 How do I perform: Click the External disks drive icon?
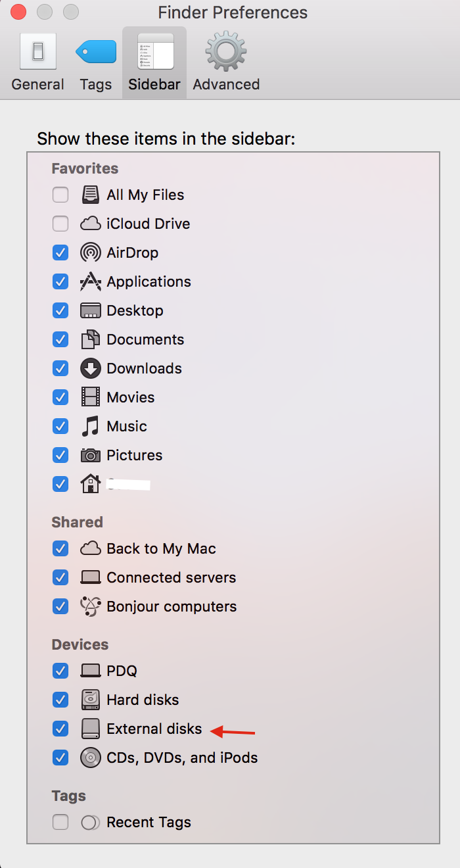(x=91, y=729)
